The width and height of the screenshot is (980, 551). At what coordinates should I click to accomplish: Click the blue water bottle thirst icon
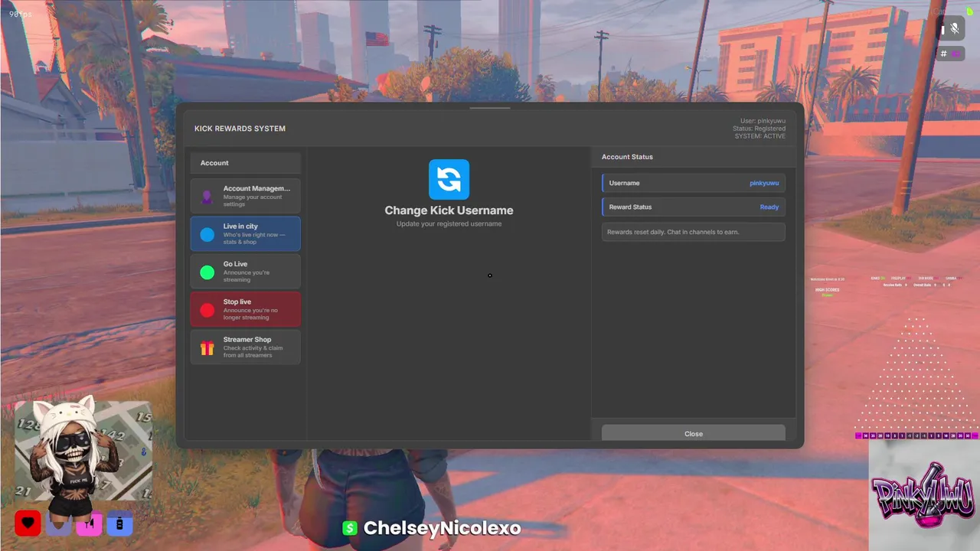point(119,523)
